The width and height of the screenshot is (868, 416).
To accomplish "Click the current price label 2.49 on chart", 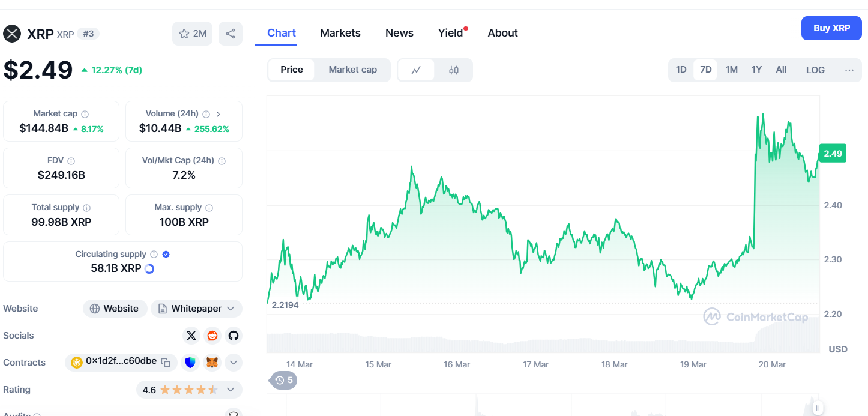I will [x=833, y=154].
